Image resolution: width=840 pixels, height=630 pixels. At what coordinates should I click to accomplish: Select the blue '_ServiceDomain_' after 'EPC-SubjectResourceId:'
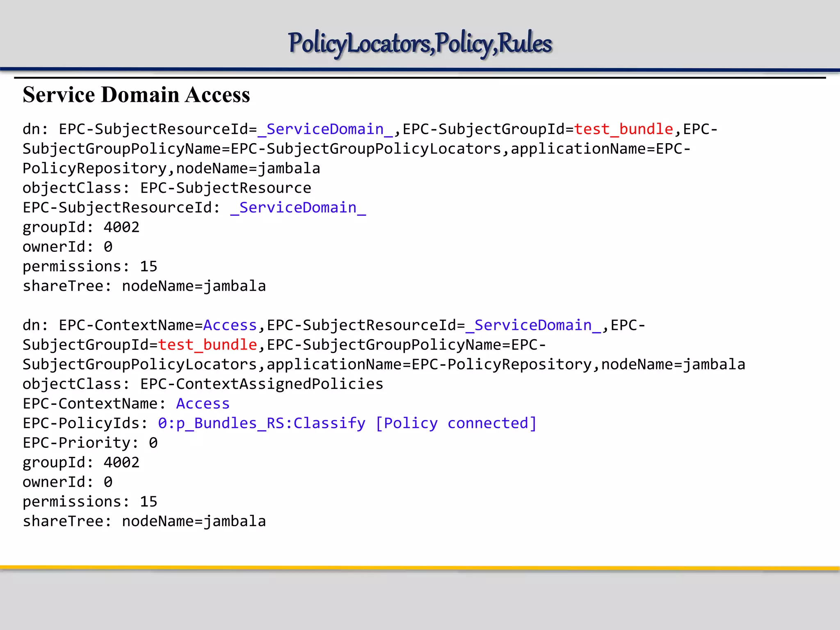(298, 208)
